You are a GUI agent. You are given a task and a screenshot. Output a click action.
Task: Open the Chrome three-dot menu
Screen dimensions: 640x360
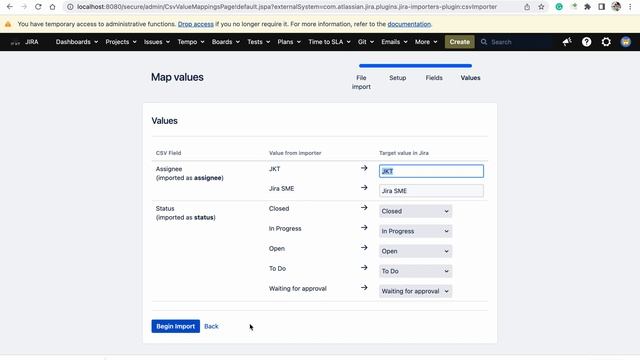click(630, 7)
